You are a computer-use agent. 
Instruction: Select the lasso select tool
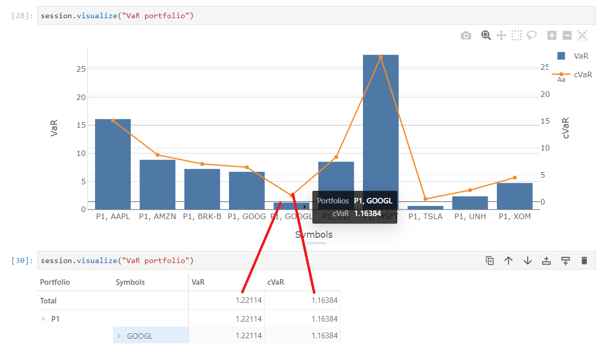(x=531, y=35)
